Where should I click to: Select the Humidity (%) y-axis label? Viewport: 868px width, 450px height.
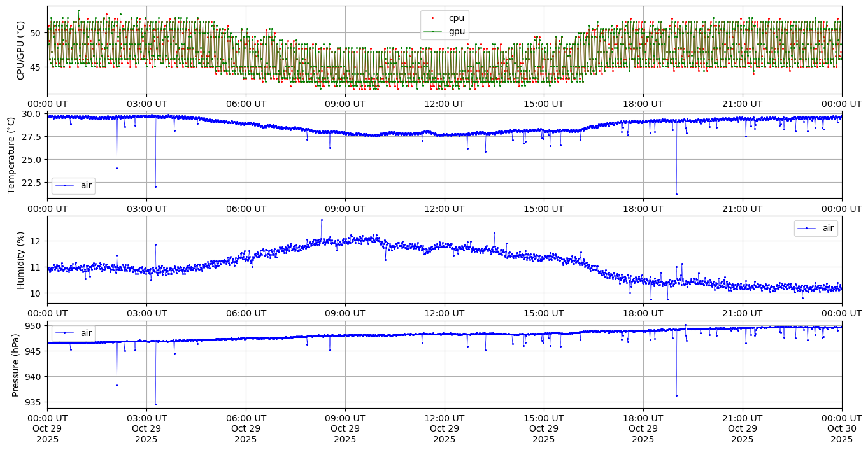20,260
